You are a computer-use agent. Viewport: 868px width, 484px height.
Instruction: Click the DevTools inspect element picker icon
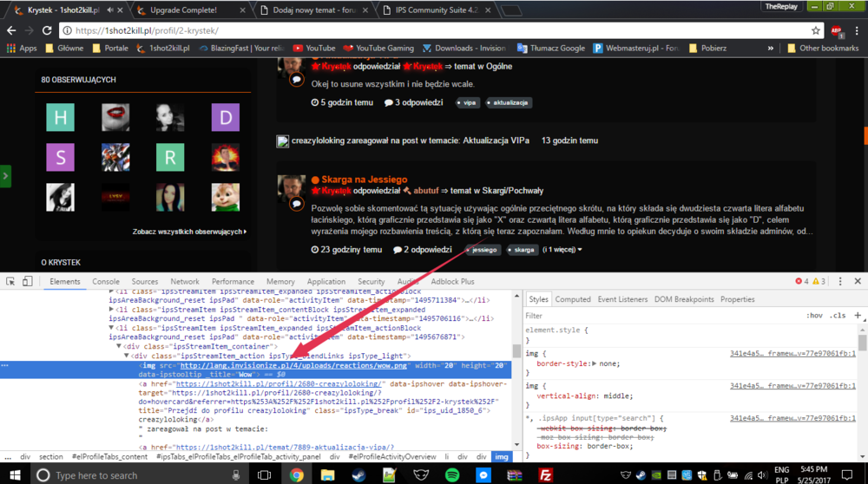10,282
